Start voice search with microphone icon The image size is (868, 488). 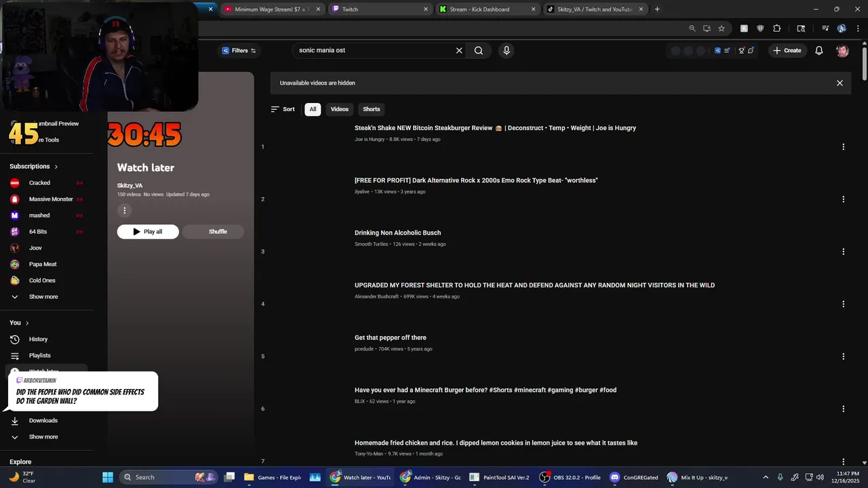point(506,50)
